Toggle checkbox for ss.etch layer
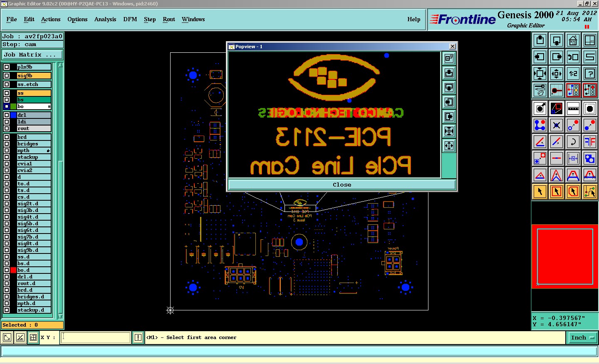The height and width of the screenshot is (364, 599). click(x=7, y=84)
